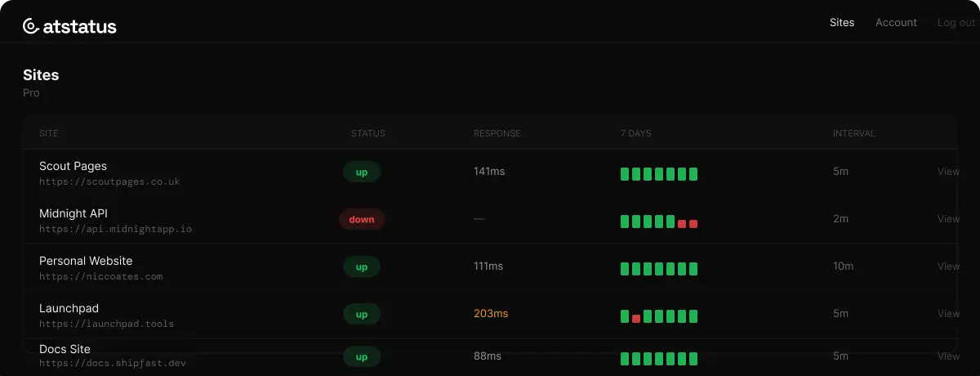This screenshot has height=376, width=980.
Task: Click the https://api.midnightapp.io URL
Action: [x=115, y=229]
